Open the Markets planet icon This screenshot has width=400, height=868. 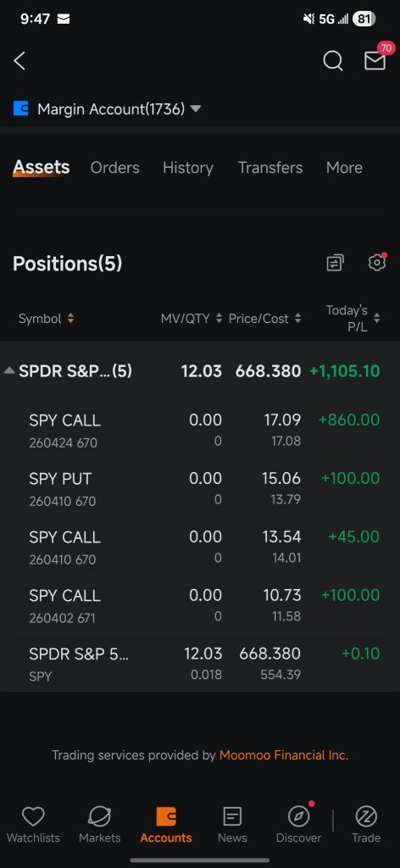[x=100, y=816]
